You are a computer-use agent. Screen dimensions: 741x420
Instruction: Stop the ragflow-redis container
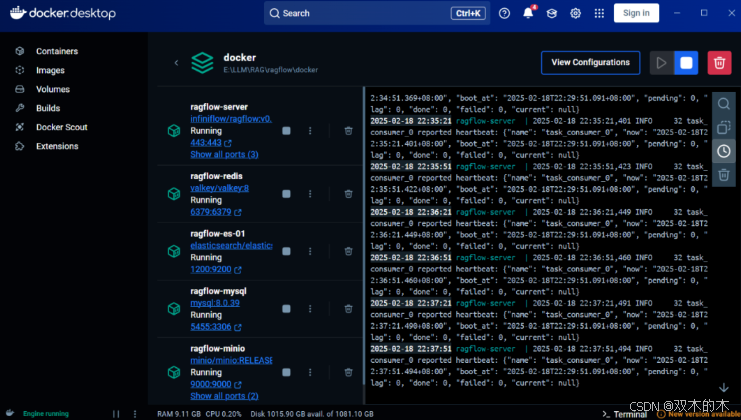click(x=286, y=194)
